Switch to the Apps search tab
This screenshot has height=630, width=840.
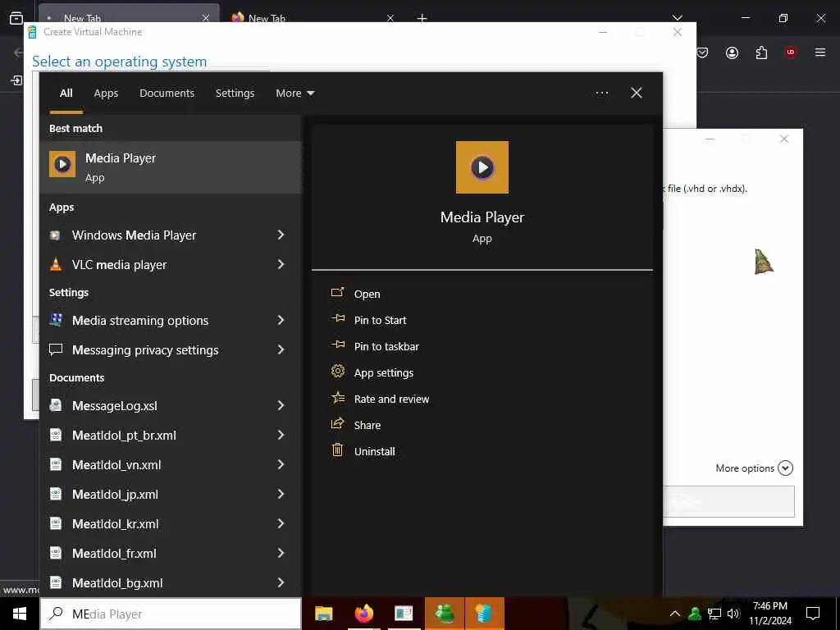[106, 94]
